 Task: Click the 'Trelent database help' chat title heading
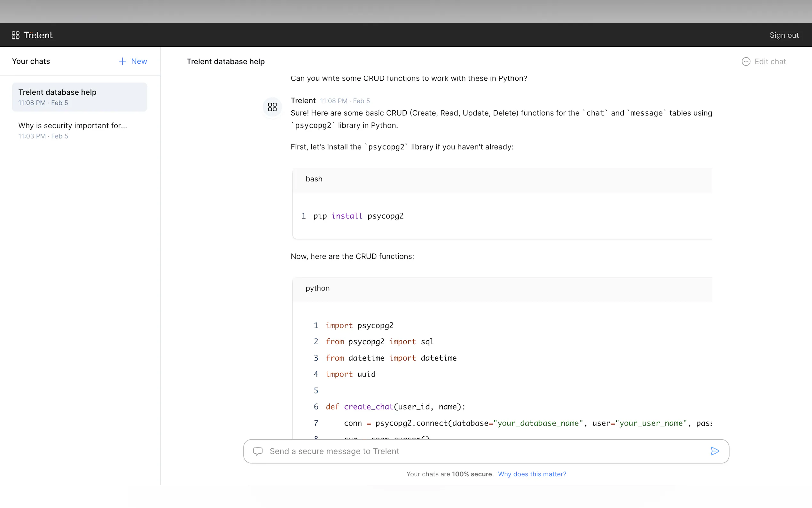coord(226,61)
